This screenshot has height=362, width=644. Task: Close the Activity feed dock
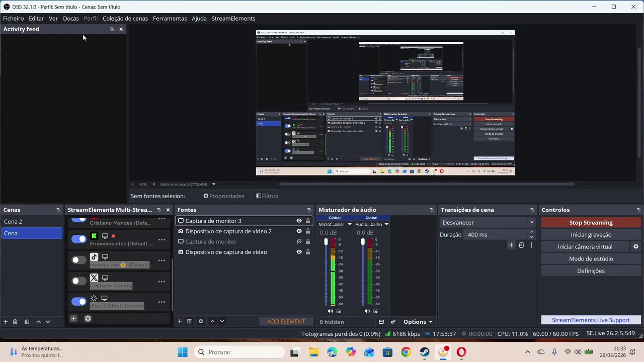tap(121, 29)
